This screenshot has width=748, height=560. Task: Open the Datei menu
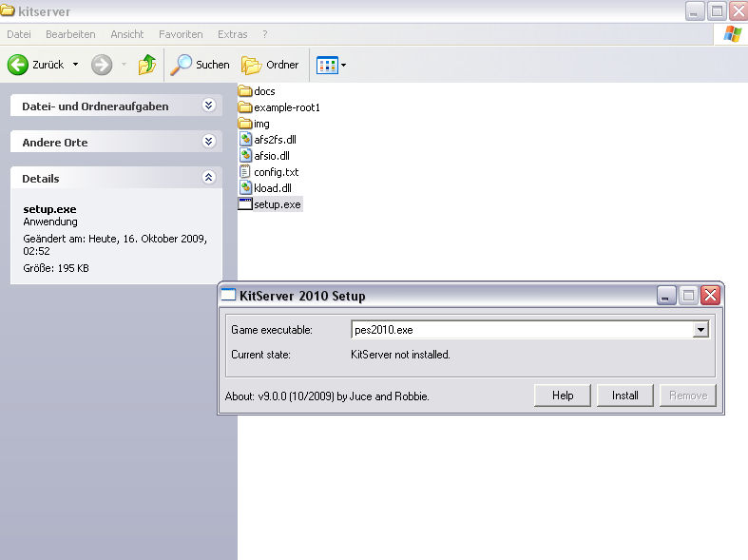(x=19, y=34)
